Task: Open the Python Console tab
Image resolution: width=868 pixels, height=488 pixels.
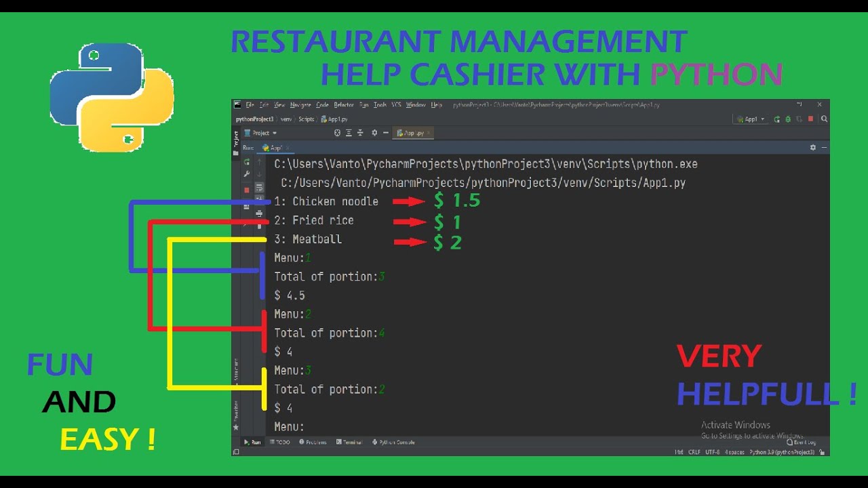Action: click(x=393, y=442)
